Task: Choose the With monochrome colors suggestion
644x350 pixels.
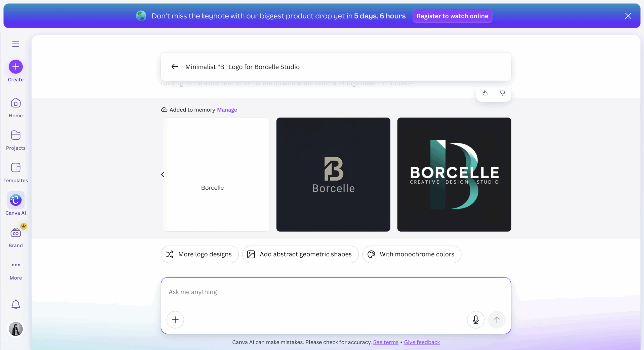Action: tap(412, 254)
